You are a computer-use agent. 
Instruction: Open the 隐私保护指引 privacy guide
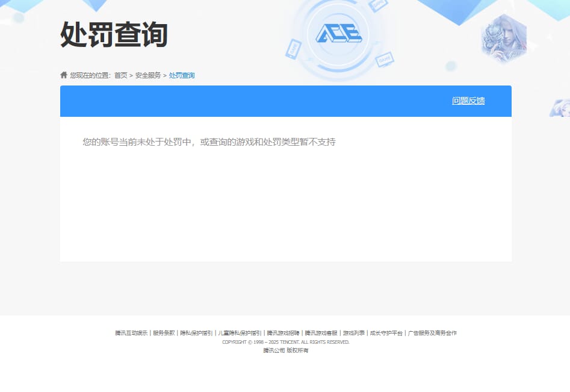pos(197,332)
